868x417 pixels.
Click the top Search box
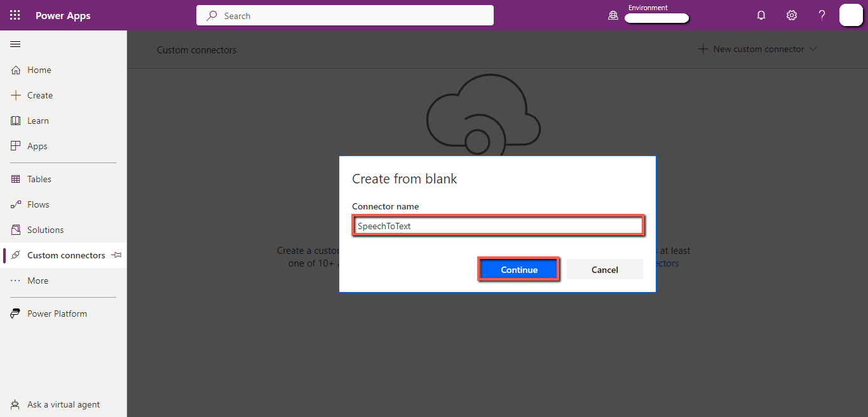345,15
